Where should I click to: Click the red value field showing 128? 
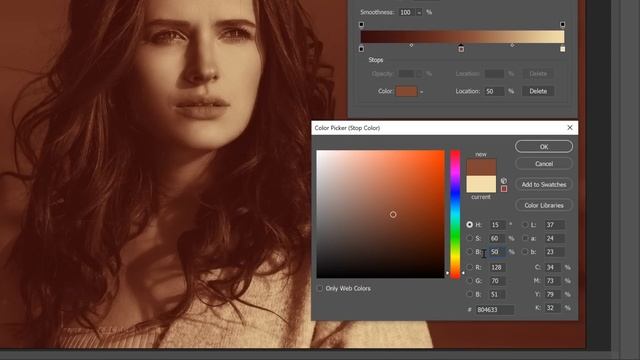(x=498, y=267)
